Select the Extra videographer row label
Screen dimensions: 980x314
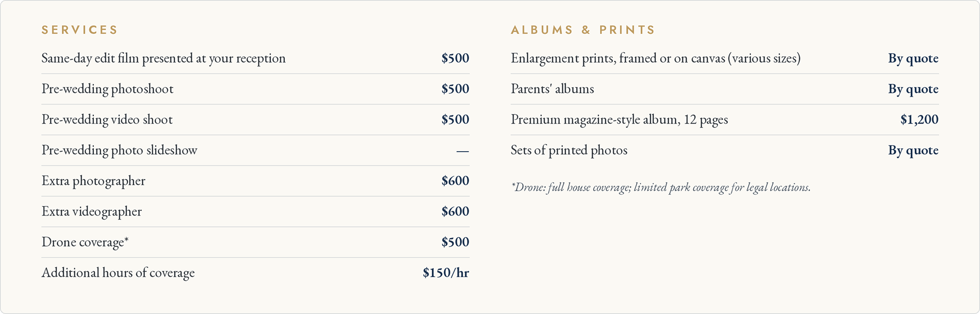click(92, 212)
